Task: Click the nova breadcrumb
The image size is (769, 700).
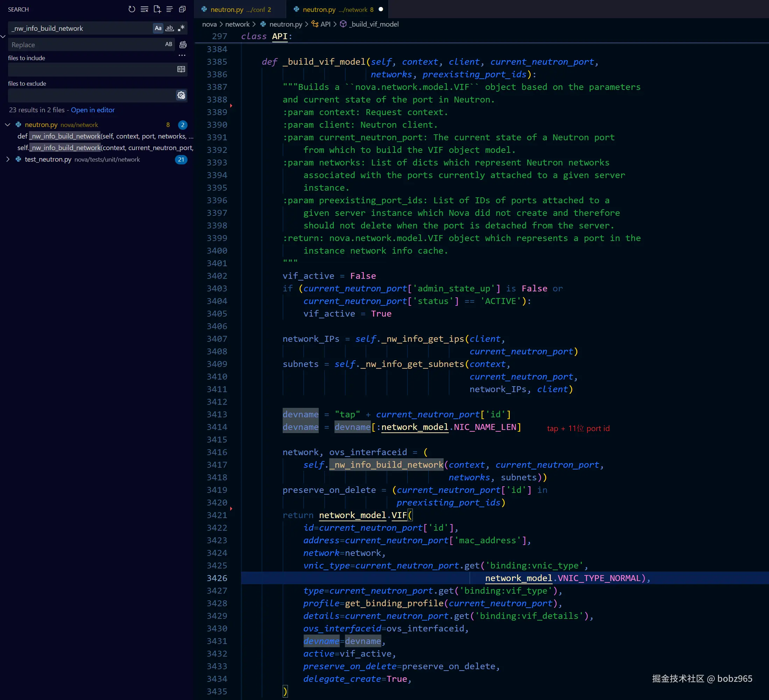Action: (x=210, y=24)
